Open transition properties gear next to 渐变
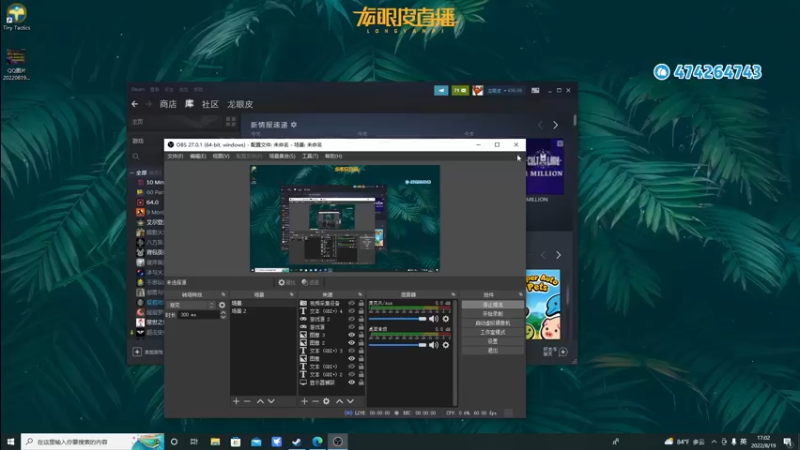Screen dimensions: 800x450 [x=222, y=305]
